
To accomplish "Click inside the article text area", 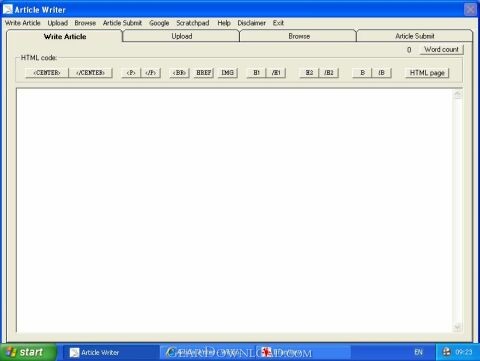I will pos(235,210).
